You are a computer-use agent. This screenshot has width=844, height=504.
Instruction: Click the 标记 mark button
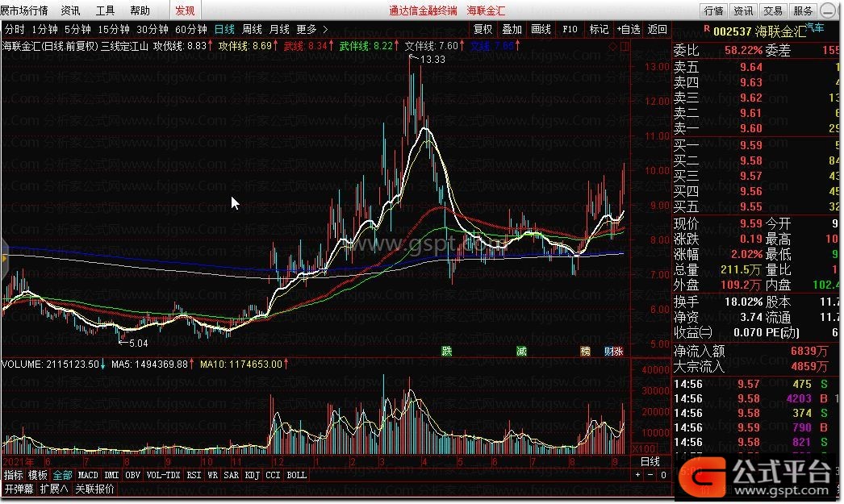[x=599, y=29]
